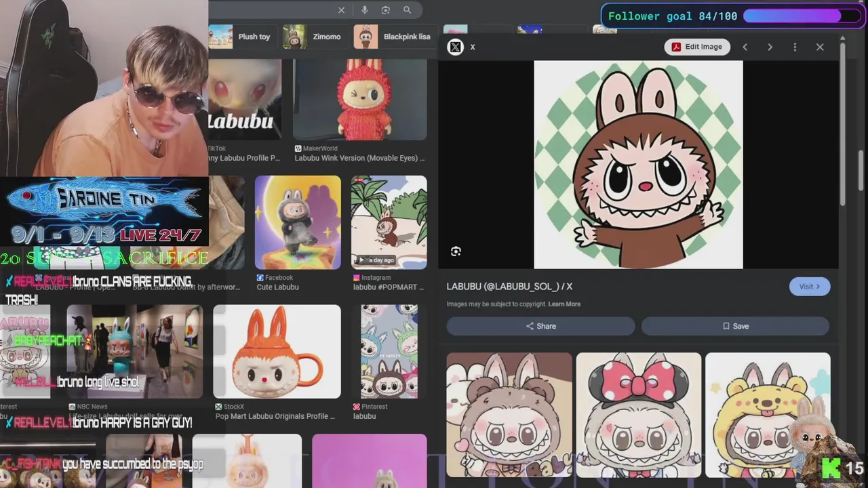Open the orange Labubu mug thumbnail

click(277, 351)
